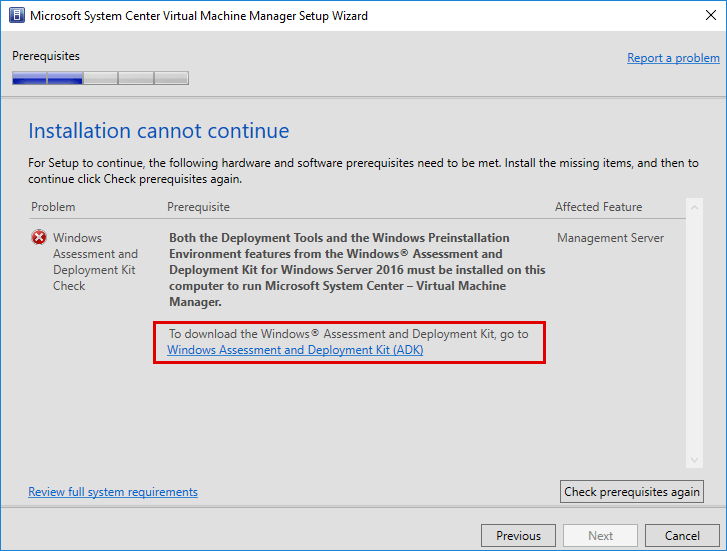Click the Next button
The width and height of the screenshot is (727, 551).
coord(600,536)
